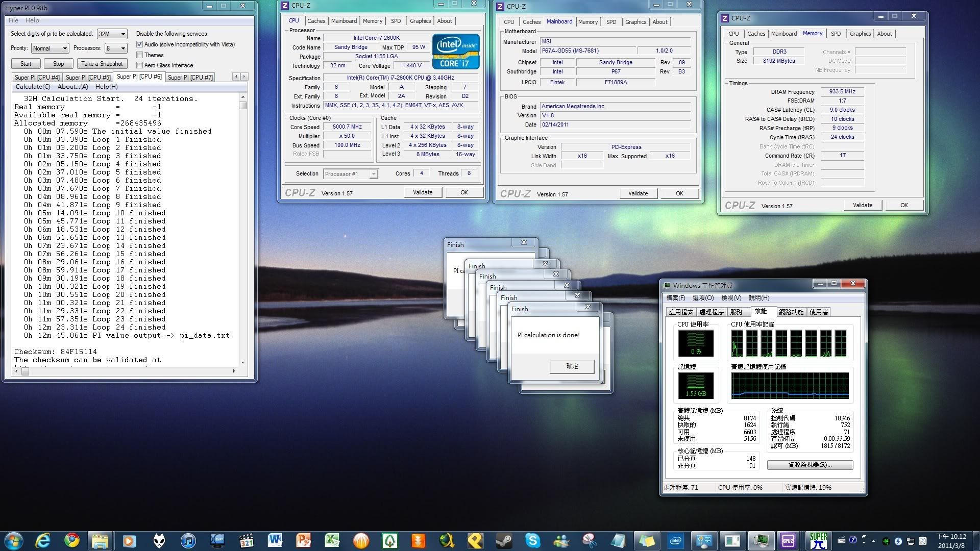
Task: Open foobar2000 alien-face taskbar icon
Action: 159,540
